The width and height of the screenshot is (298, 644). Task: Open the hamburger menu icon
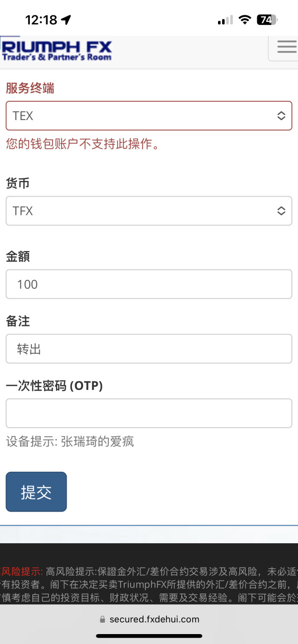tap(286, 47)
